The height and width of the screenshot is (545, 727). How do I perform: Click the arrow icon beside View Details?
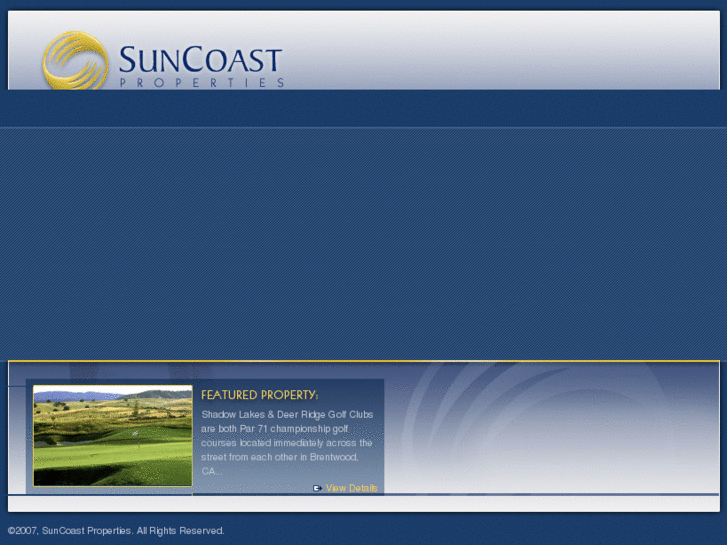click(318, 488)
